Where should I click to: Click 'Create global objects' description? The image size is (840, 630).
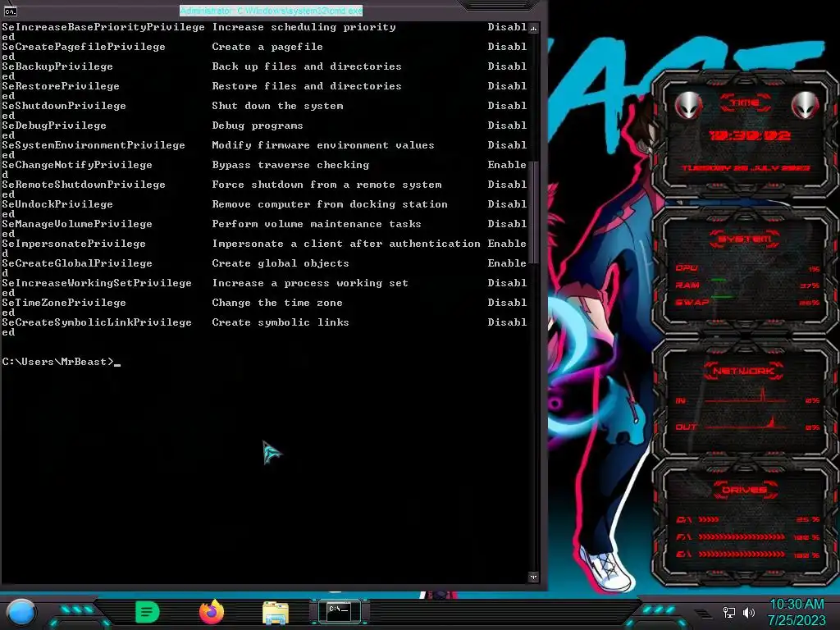coord(281,263)
